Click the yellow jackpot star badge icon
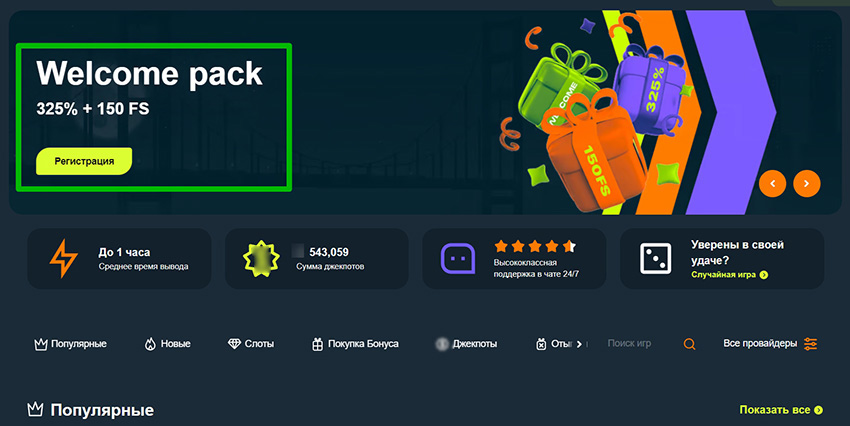Image resolution: width=850 pixels, height=426 pixels. (261, 259)
